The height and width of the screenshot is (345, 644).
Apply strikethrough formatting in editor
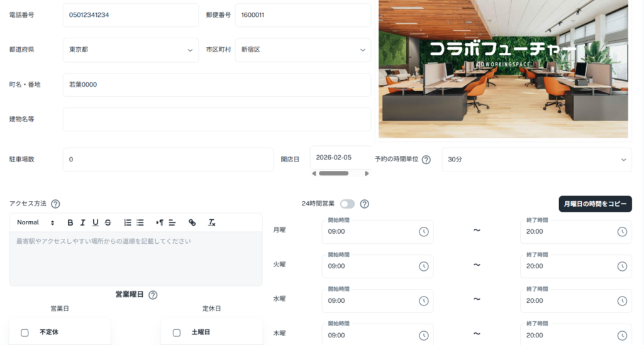108,222
